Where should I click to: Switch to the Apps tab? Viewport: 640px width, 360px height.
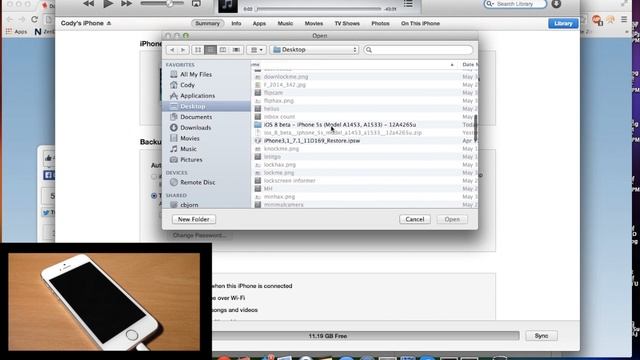tap(259, 24)
